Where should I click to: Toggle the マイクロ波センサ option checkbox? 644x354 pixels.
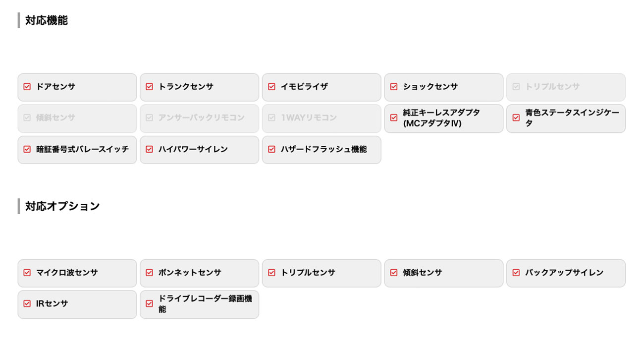coord(27,273)
